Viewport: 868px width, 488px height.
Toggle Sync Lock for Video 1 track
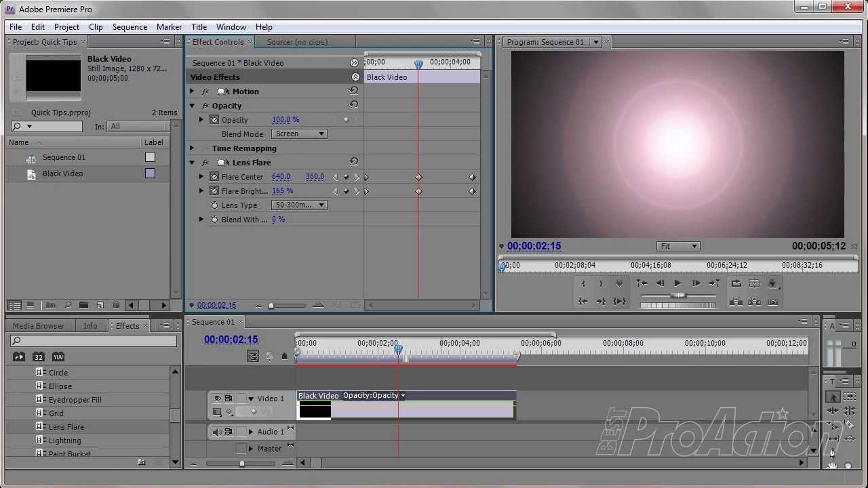pyautogui.click(x=229, y=399)
